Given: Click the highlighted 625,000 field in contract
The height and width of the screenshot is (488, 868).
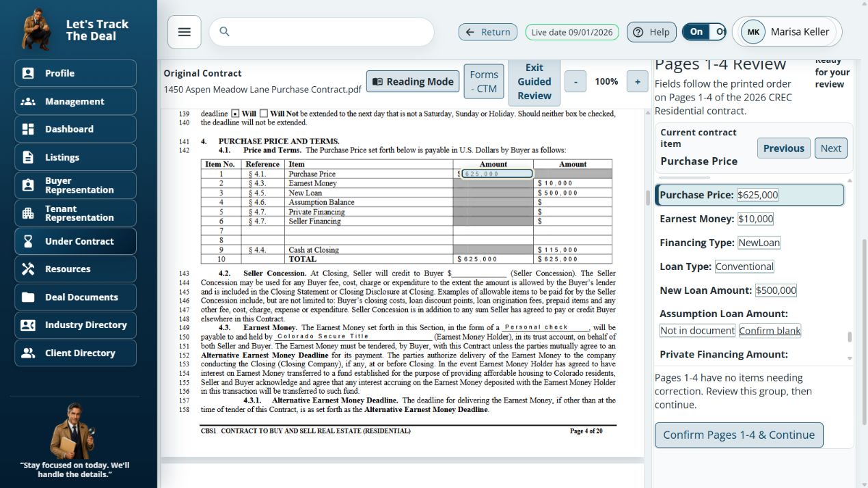Looking at the screenshot, I should (x=497, y=174).
